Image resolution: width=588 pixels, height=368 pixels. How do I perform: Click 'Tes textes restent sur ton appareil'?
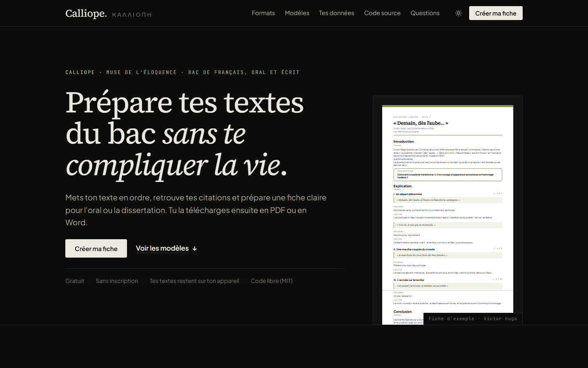194,281
